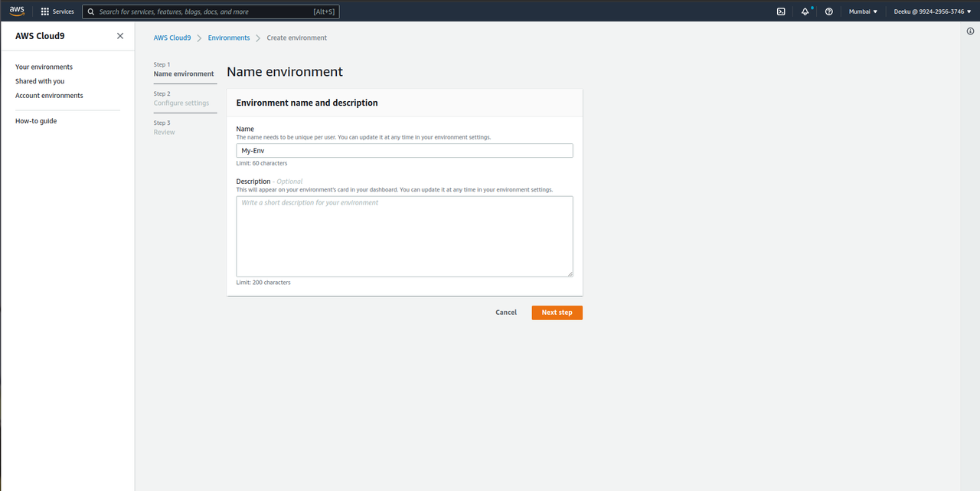The width and height of the screenshot is (980, 491).
Task: Expand the Deeku account dropdown
Action: (x=932, y=11)
